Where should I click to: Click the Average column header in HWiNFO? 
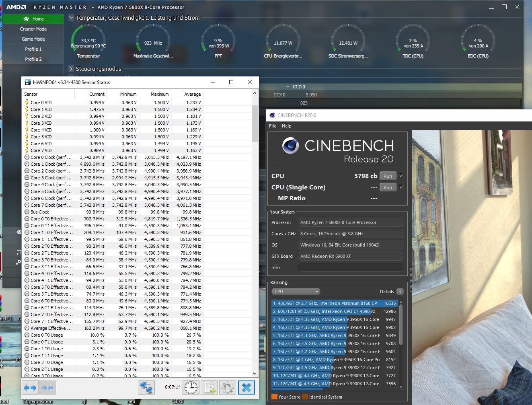pos(187,94)
